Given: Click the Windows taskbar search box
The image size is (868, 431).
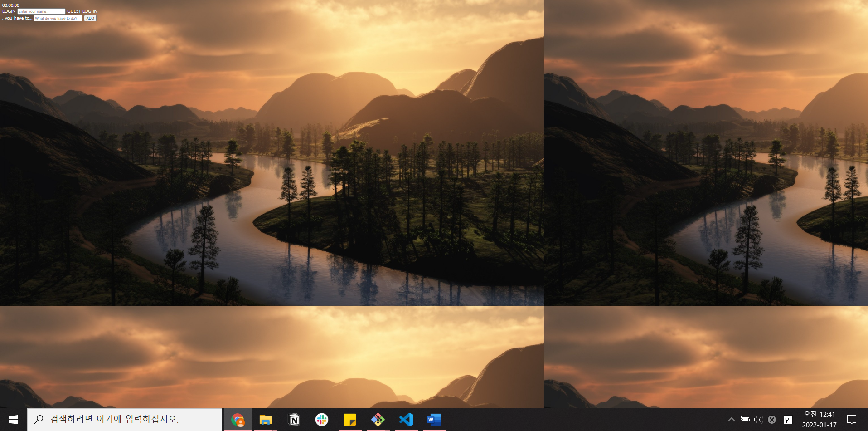Looking at the screenshot, I should 125,420.
